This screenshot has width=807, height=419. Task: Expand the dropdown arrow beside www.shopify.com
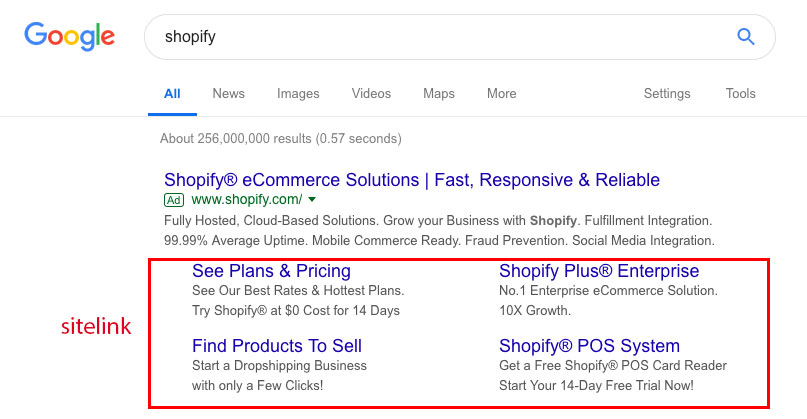(312, 199)
